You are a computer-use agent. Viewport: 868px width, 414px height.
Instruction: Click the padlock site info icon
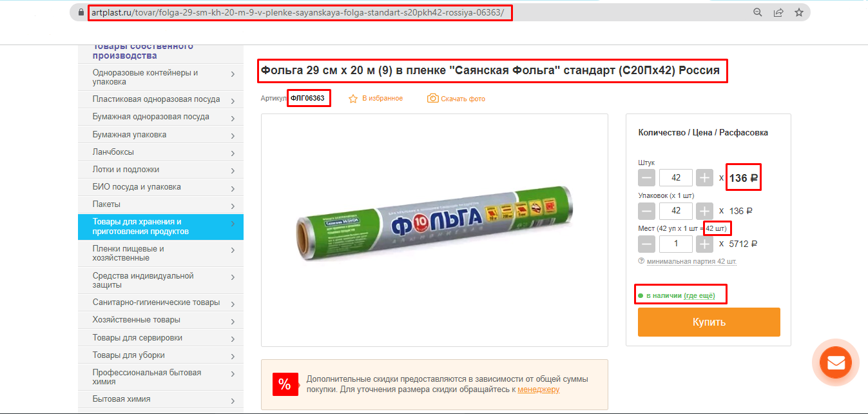pos(81,12)
